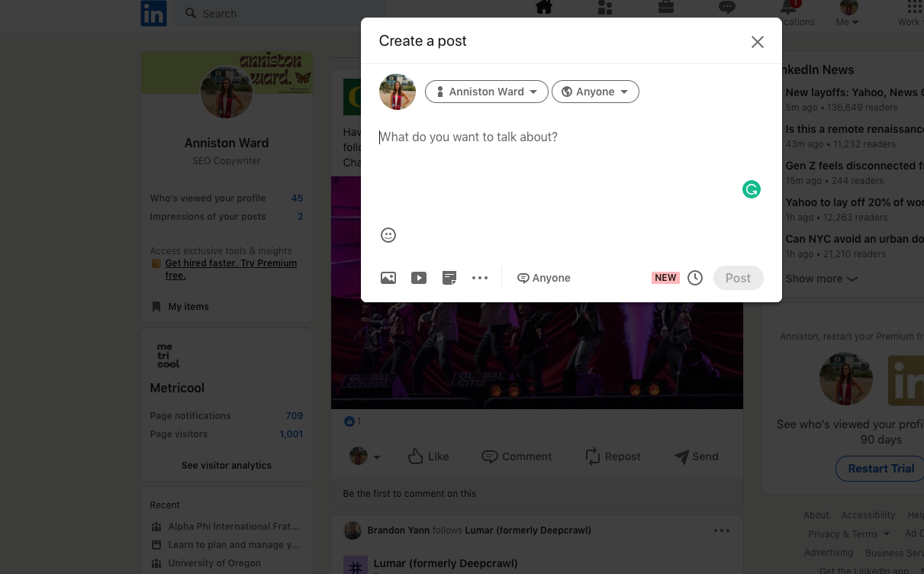Open the sidebar profile photo
The height and width of the screenshot is (574, 924).
click(227, 92)
